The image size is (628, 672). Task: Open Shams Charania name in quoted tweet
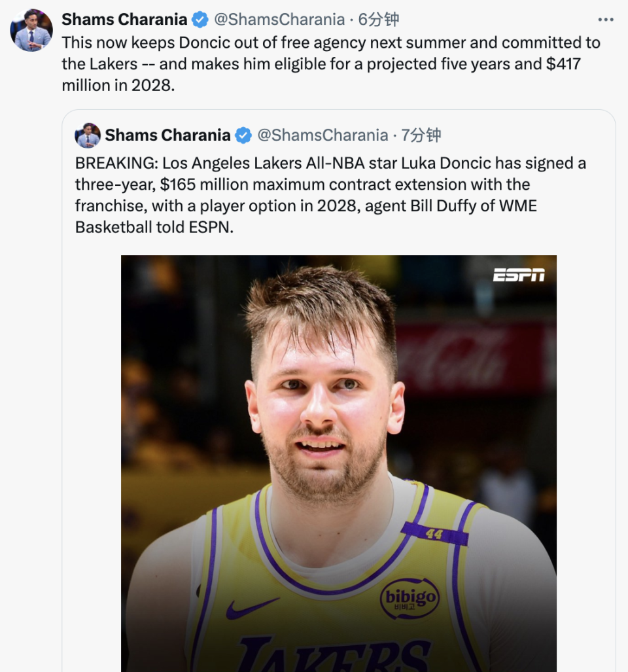pyautogui.click(x=167, y=135)
